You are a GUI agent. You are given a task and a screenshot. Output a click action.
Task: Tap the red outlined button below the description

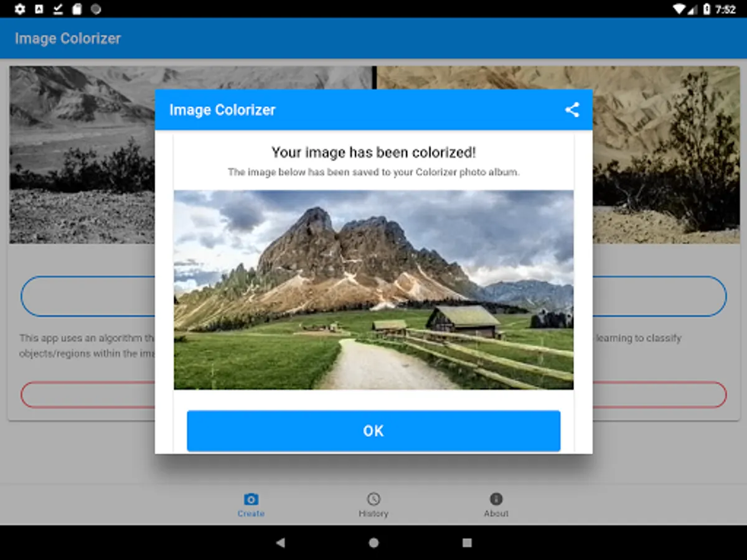pos(87,394)
